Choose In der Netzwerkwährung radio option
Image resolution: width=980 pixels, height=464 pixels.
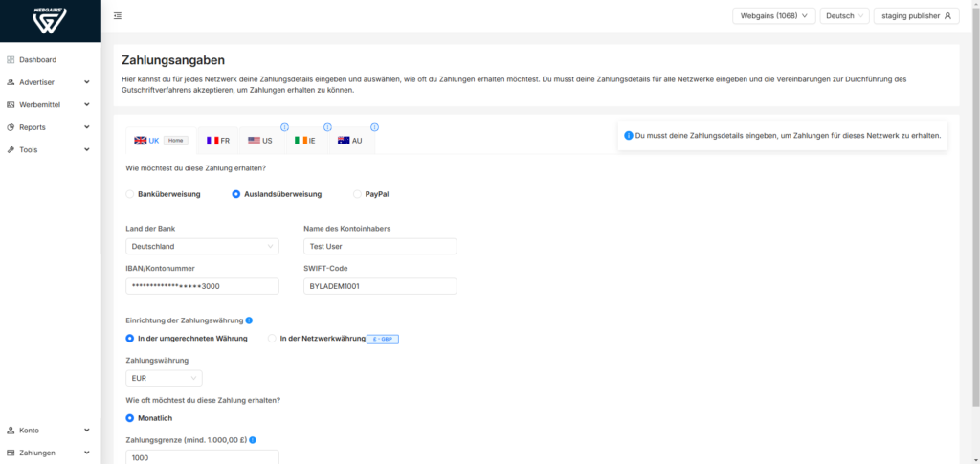272,339
